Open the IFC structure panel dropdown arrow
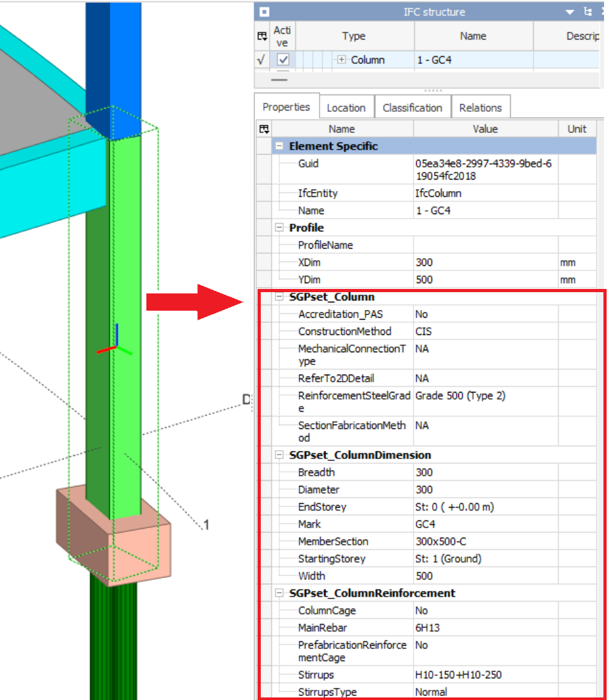 point(570,12)
